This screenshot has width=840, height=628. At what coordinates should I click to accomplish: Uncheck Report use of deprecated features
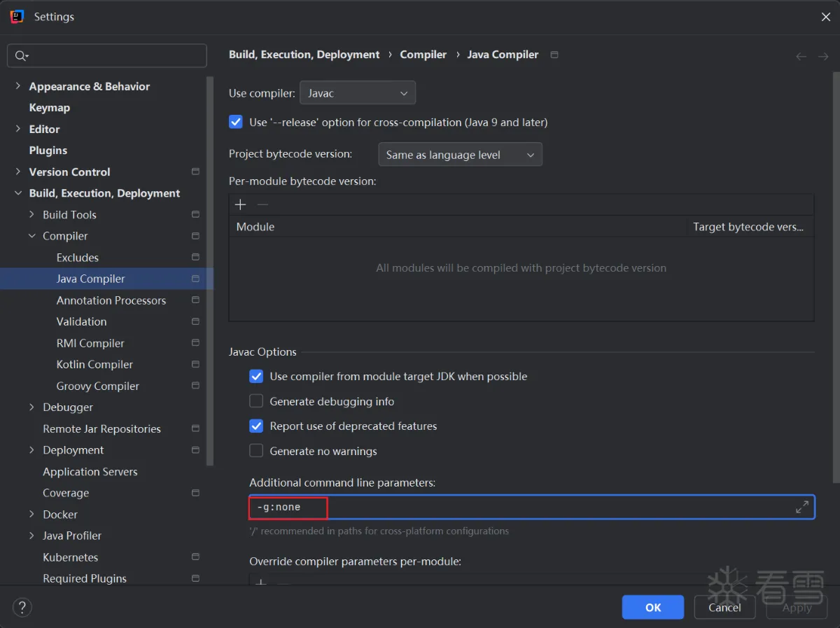[257, 426]
